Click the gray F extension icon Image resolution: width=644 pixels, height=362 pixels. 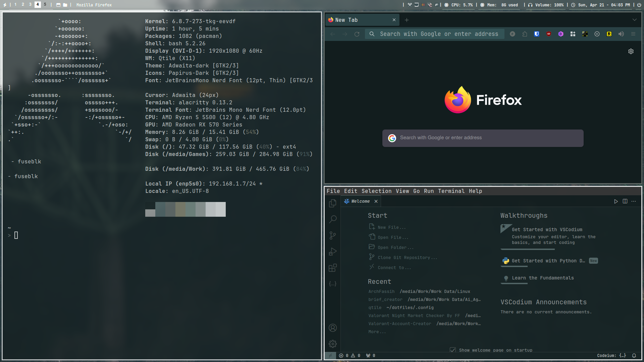(x=513, y=34)
